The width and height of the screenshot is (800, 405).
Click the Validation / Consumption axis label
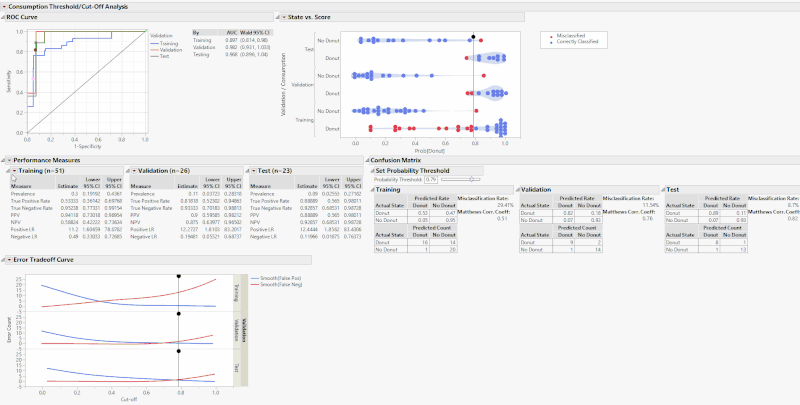283,86
